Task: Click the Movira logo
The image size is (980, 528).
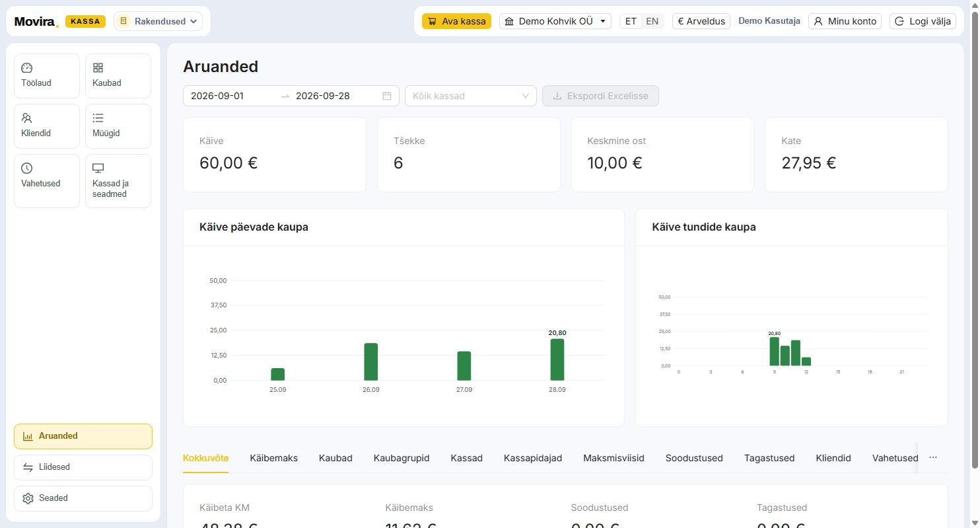Action: [36, 21]
